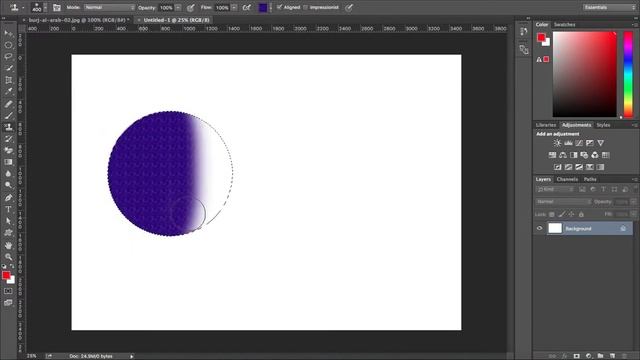This screenshot has height=360, width=640.
Task: Select the Horizontal Type tool
Action: 8,209
